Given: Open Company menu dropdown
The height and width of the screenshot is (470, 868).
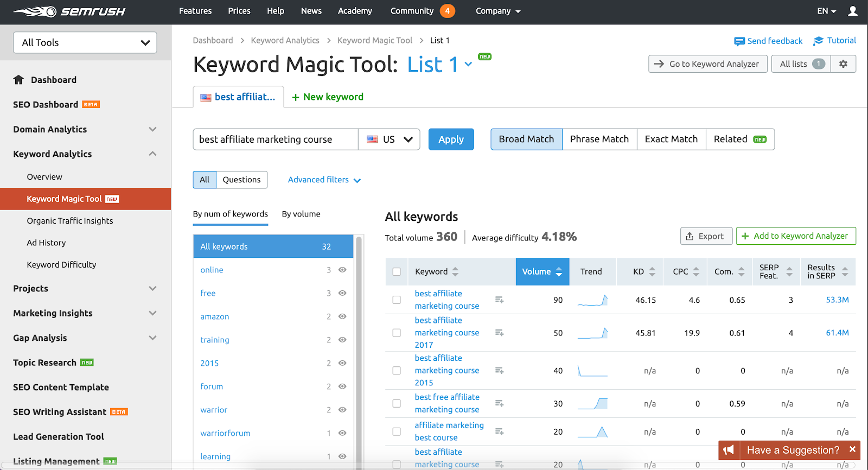Looking at the screenshot, I should [x=497, y=11].
